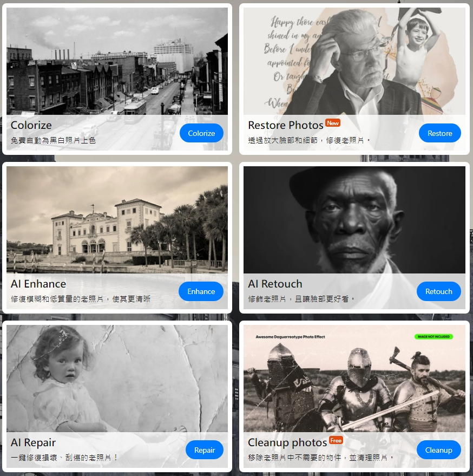Open the medieval knights photo thumbnail
Image resolution: width=473 pixels, height=476 pixels.
(x=354, y=378)
